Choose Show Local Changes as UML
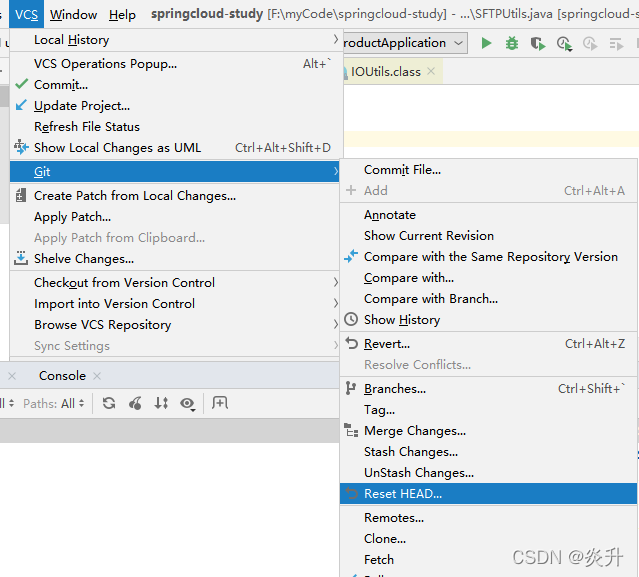 tap(174, 148)
